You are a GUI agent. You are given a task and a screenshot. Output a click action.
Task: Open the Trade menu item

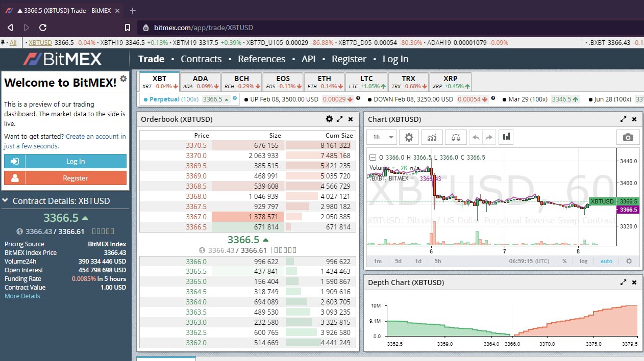(x=151, y=59)
